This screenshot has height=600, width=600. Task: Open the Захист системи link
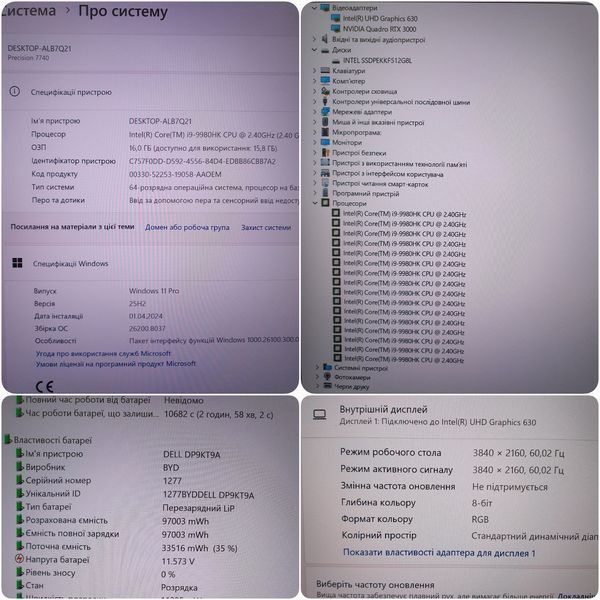[x=266, y=227]
